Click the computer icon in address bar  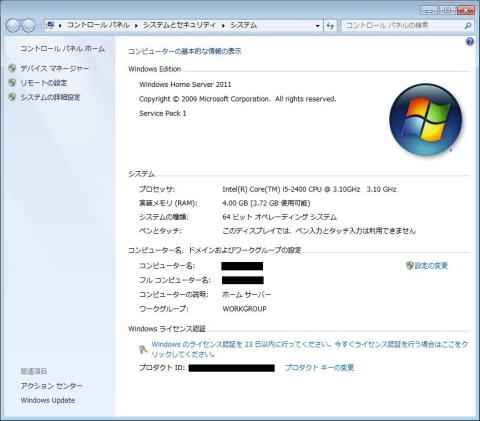coord(50,25)
